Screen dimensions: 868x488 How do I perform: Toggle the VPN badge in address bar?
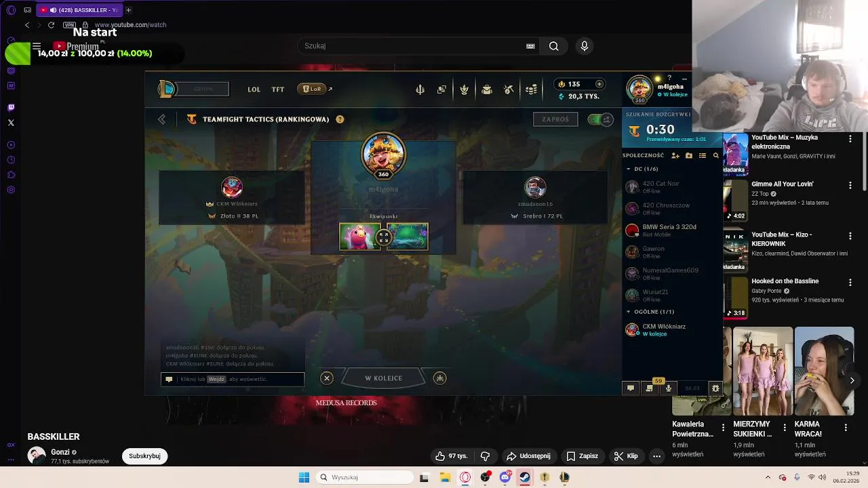(x=69, y=25)
